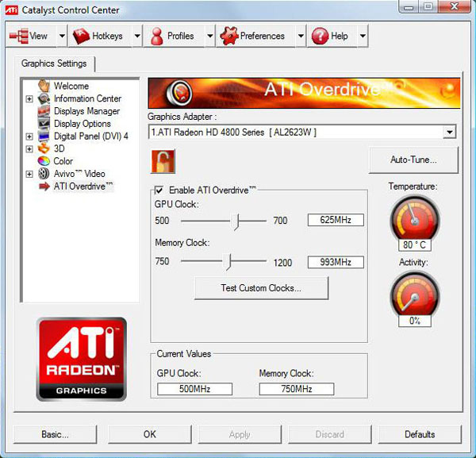476x458 pixels.
Task: Click the 3D settings icon
Action: [x=44, y=148]
